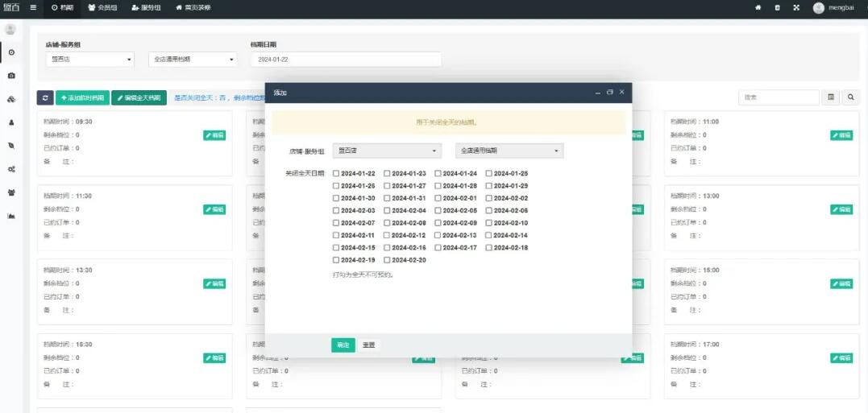Click the 档期日期 date input field
Viewport: 868px width, 413px height.
pyautogui.click(x=346, y=59)
